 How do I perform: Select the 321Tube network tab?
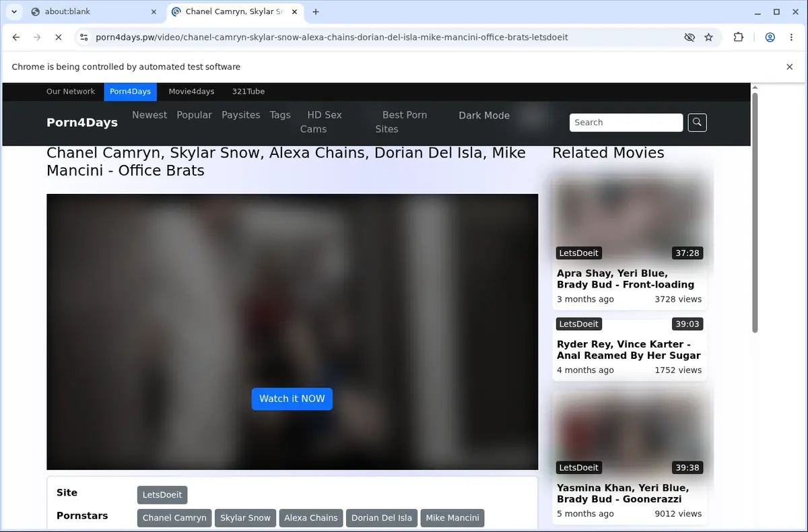coord(248,92)
